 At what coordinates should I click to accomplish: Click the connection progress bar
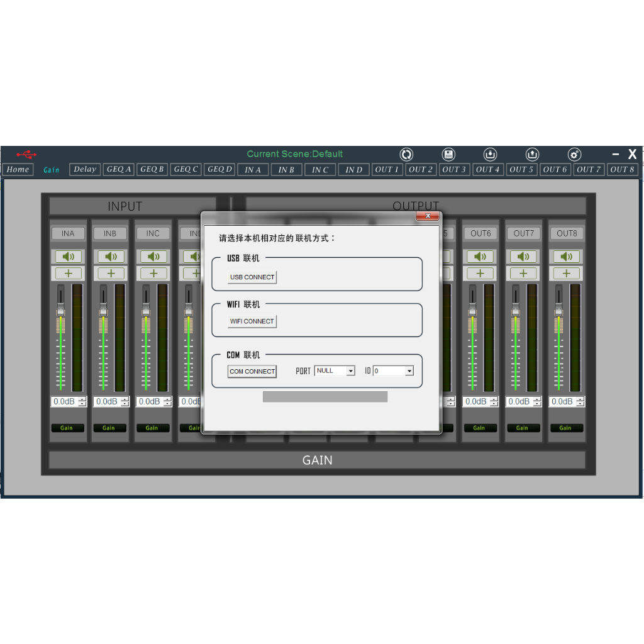point(325,397)
